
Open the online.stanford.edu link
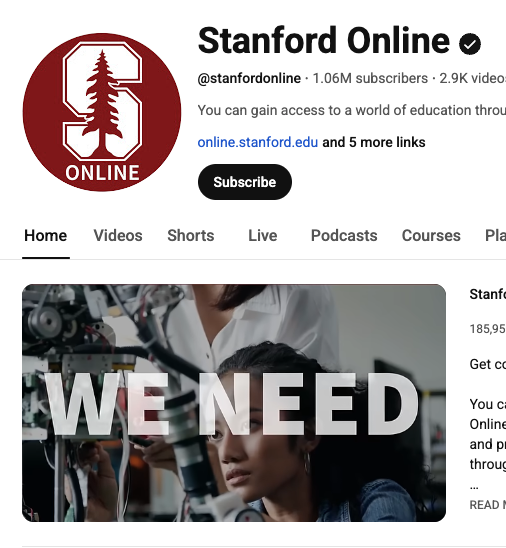click(258, 142)
